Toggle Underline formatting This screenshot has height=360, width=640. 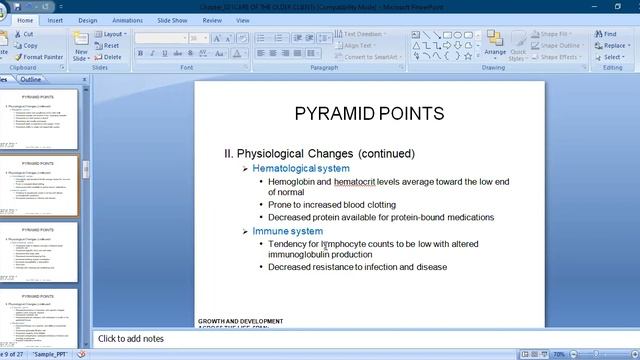click(x=165, y=53)
